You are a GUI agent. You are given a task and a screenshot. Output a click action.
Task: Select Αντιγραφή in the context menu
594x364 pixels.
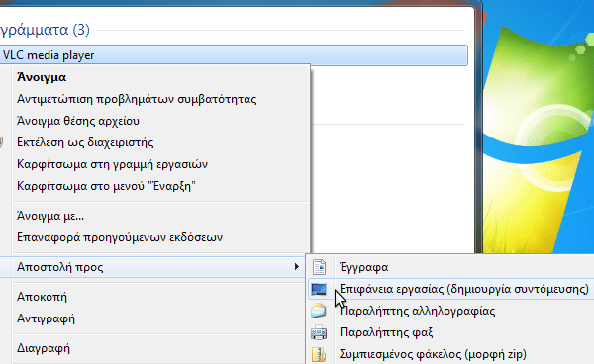(x=46, y=318)
